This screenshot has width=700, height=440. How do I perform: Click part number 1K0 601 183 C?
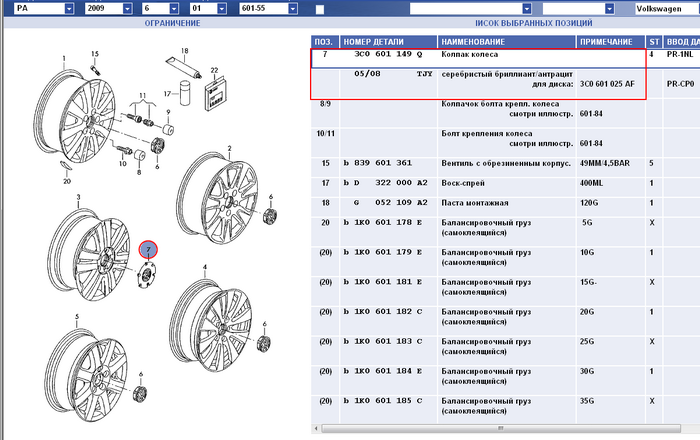point(388,341)
